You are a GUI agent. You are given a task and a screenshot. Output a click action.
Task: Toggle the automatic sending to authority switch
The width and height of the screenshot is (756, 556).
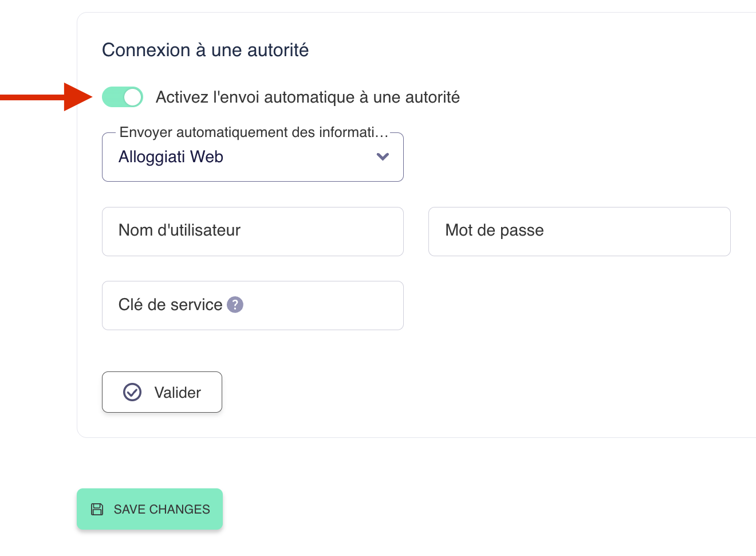tap(122, 97)
